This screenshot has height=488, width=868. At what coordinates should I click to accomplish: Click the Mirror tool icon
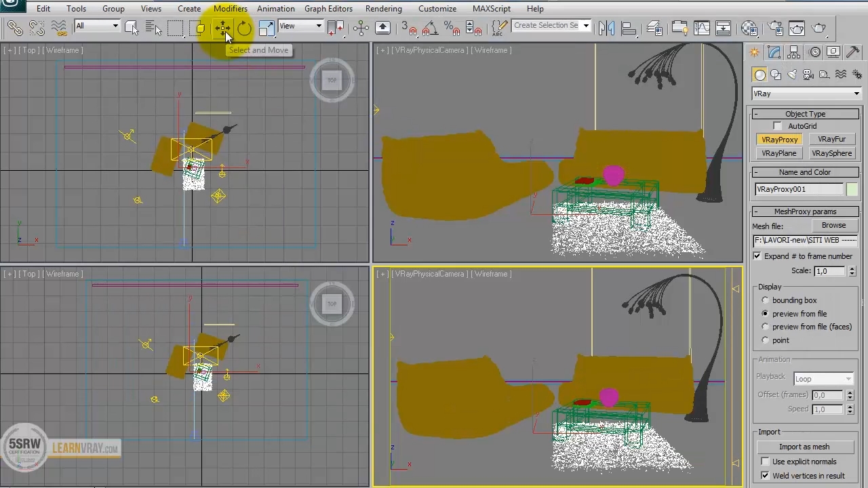(x=606, y=28)
